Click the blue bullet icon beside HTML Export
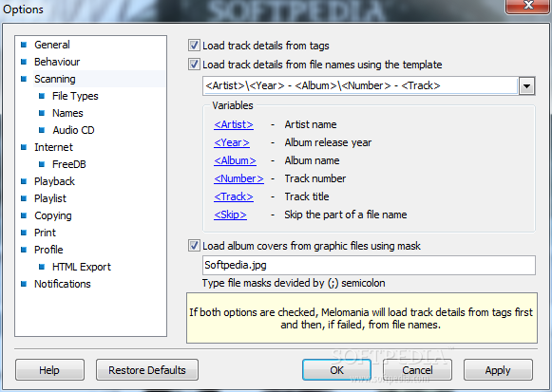 click(x=42, y=267)
